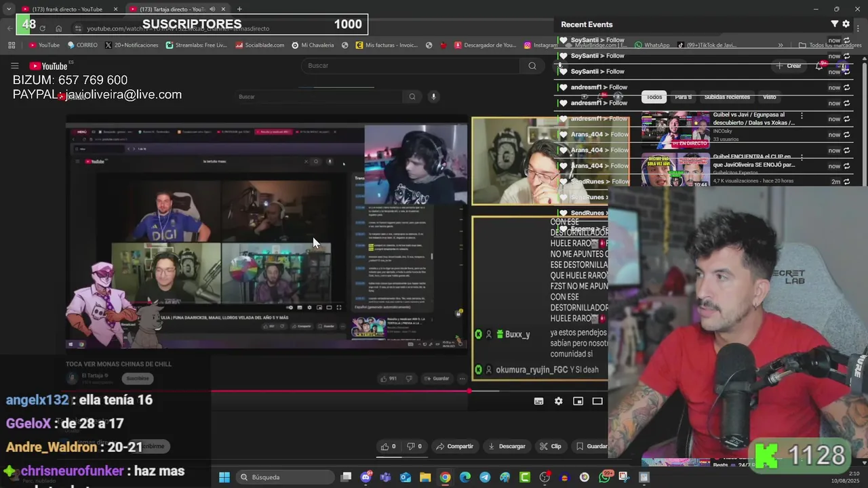The image size is (868, 488).
Task: Open the YouTube account avatar menu
Action: [x=843, y=66]
